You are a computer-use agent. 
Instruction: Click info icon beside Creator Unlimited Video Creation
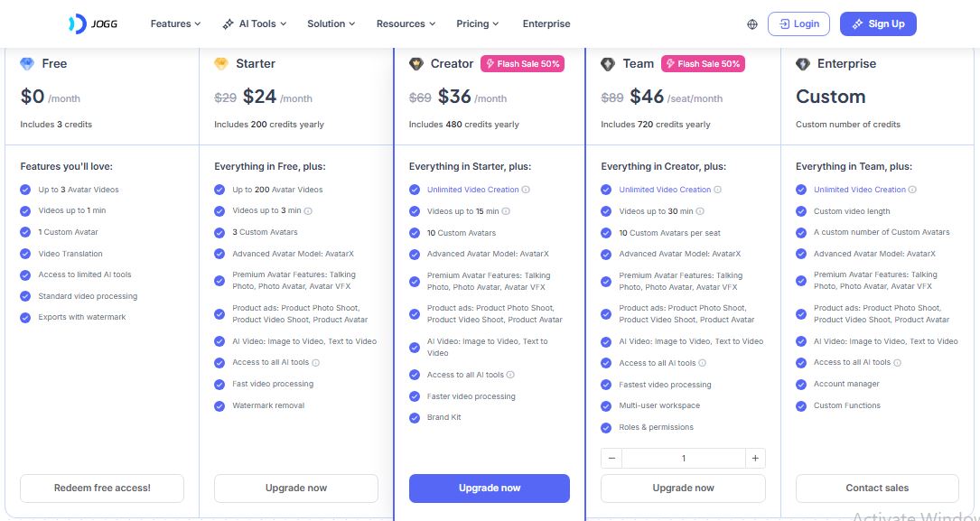coord(526,190)
